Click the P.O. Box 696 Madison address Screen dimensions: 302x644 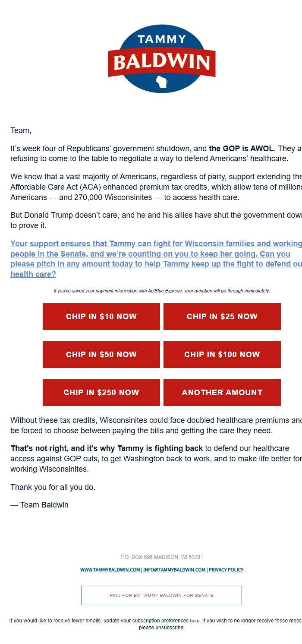point(162,557)
